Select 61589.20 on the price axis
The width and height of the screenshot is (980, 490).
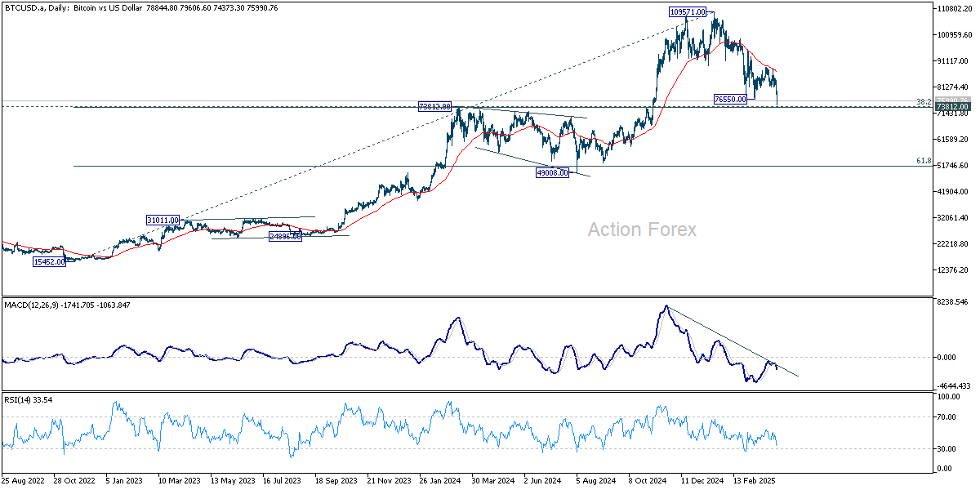[x=952, y=139]
